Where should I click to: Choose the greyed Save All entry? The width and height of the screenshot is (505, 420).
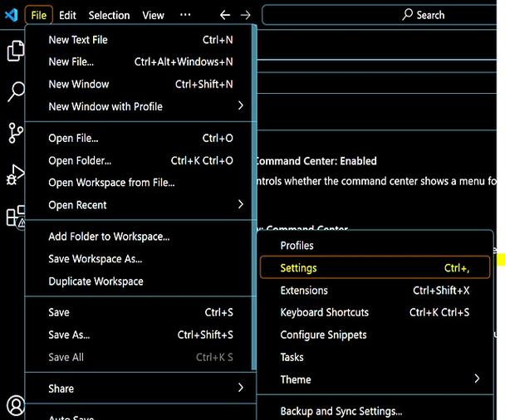click(x=140, y=357)
